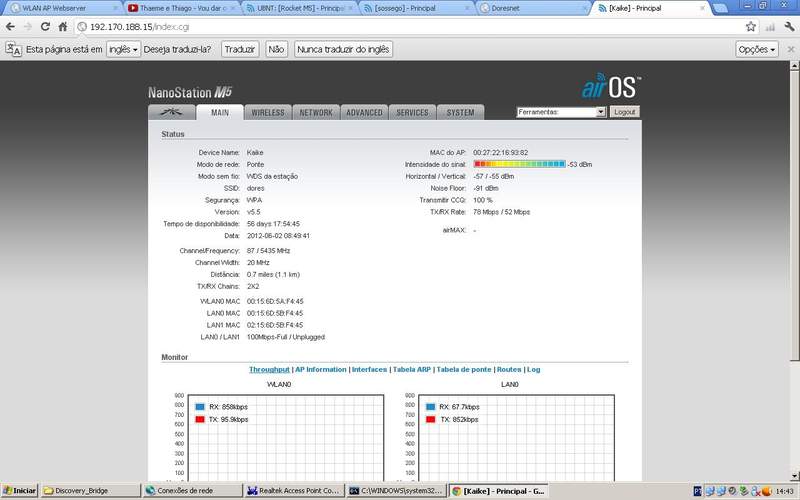Image resolution: width=800 pixels, height=500 pixels.
Task: Switch to the sossego Principal tab
Action: pyautogui.click(x=416, y=8)
